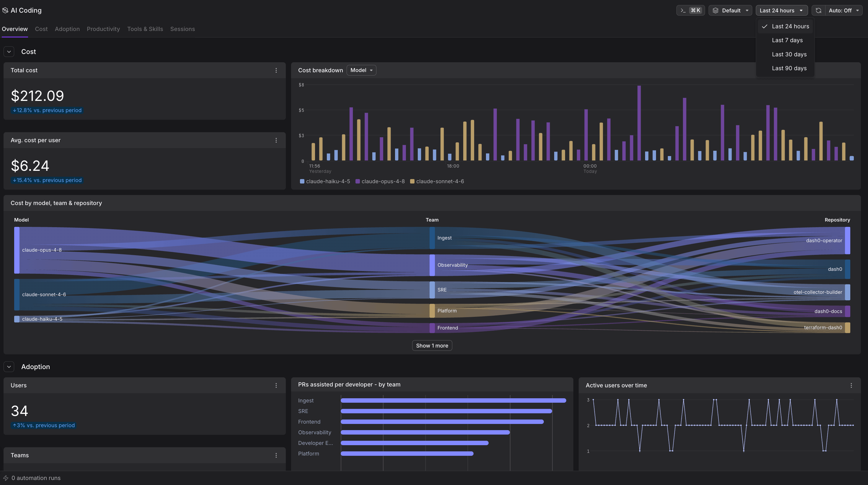Image resolution: width=868 pixels, height=485 pixels.
Task: Select the claude-haiku-4-5 Sankey node
Action: click(17, 319)
